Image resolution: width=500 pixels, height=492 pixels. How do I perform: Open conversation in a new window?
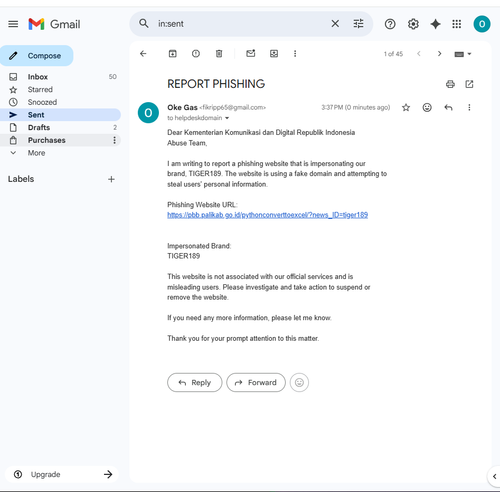469,84
